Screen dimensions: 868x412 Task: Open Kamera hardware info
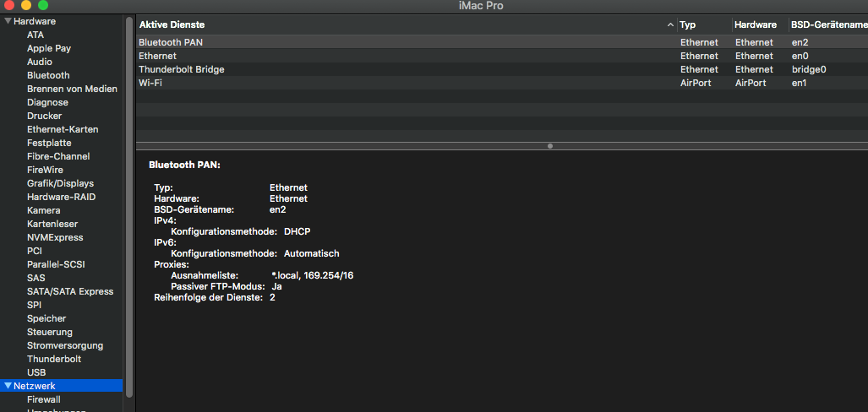pos(44,211)
